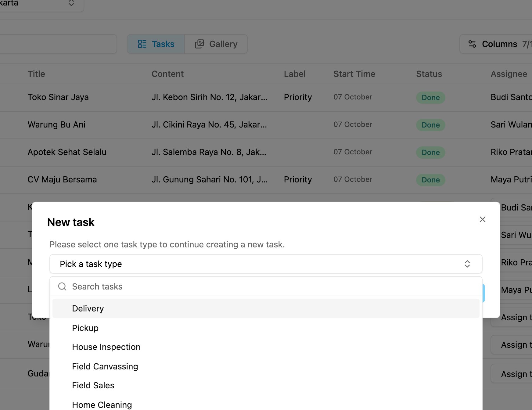Click the empty search field left of Tasks
532x410 pixels.
click(x=58, y=44)
